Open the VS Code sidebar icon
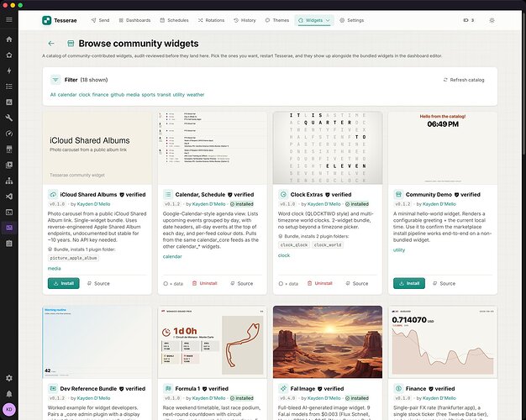Image resolution: width=526 pixels, height=420 pixels. click(x=9, y=197)
